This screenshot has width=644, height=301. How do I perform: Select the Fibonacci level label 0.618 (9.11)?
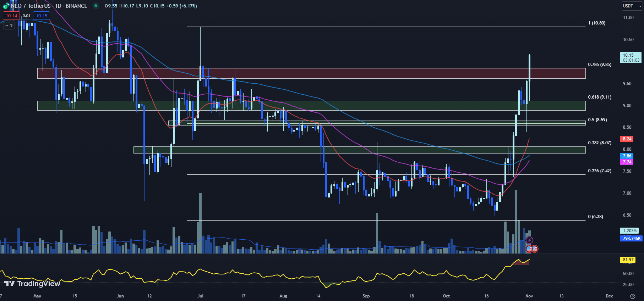pyautogui.click(x=600, y=97)
